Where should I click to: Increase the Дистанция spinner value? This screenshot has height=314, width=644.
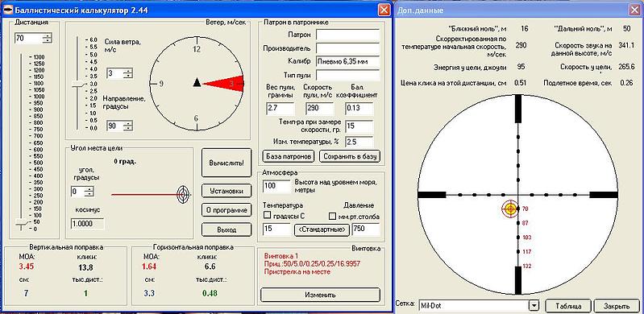tap(48, 36)
